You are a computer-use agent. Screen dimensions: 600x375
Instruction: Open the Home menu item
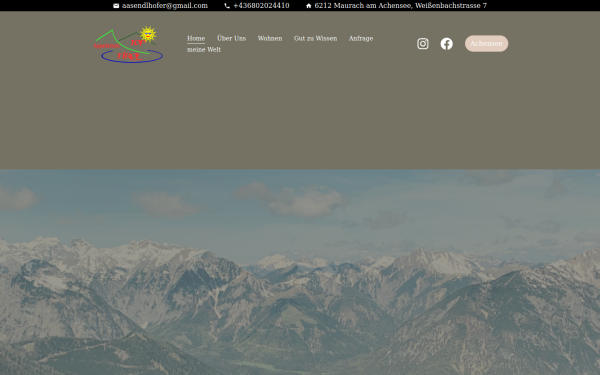coord(196,38)
